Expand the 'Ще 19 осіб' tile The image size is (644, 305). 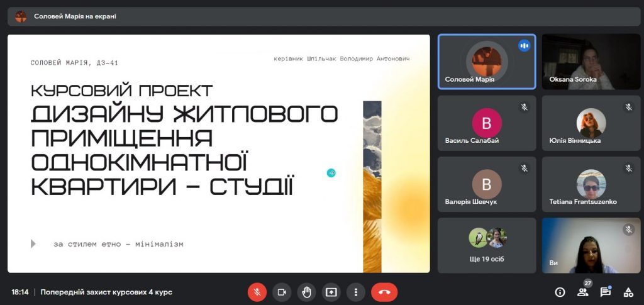[x=487, y=245]
